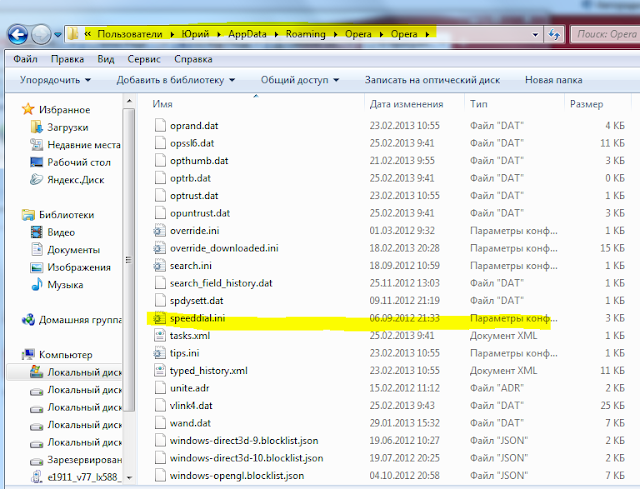Expand arrow after 'Roaming' breadcrumb
This screenshot has width=640, height=489.
pos(336,34)
